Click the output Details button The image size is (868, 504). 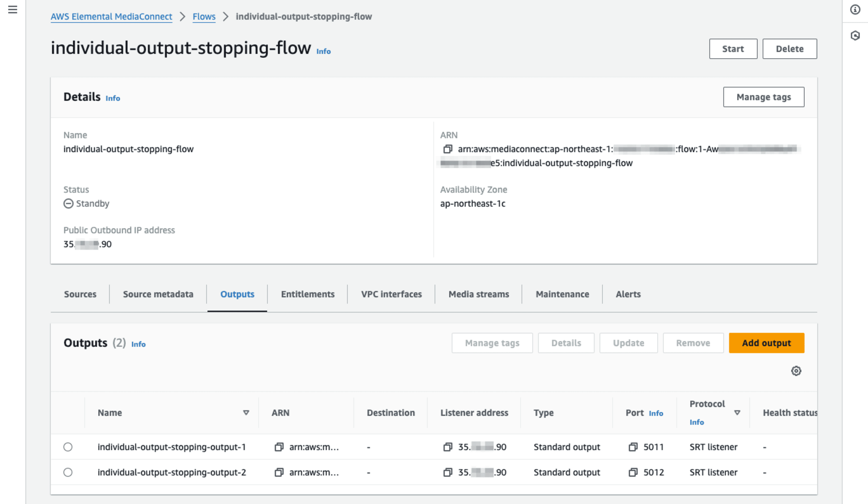566,343
